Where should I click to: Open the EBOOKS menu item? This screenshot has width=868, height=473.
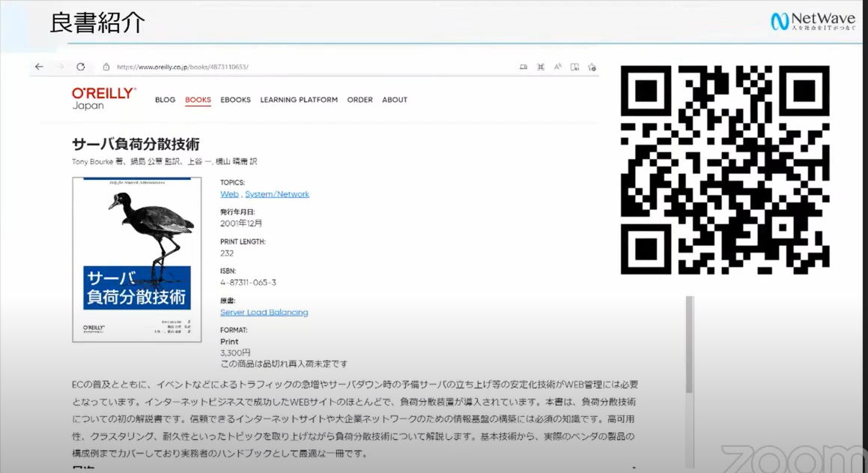pos(235,100)
